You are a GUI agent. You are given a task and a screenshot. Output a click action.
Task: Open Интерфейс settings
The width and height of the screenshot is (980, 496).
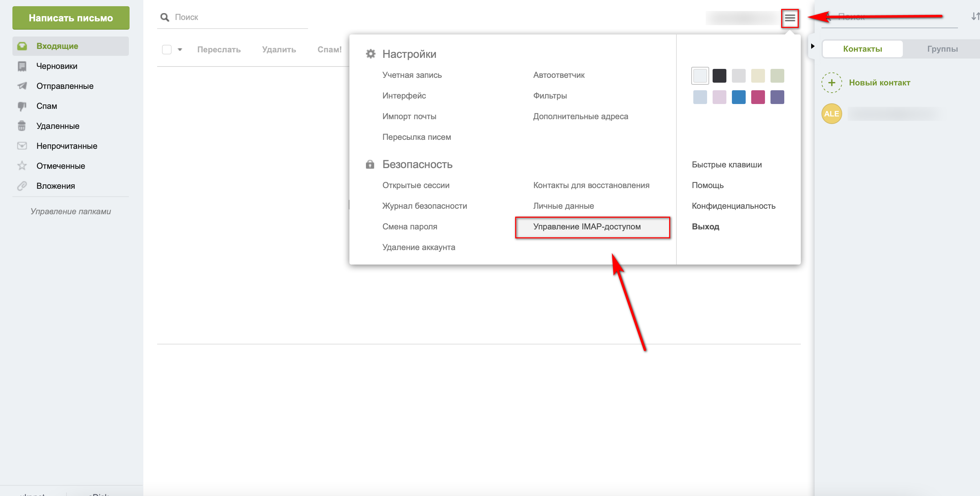[404, 95]
